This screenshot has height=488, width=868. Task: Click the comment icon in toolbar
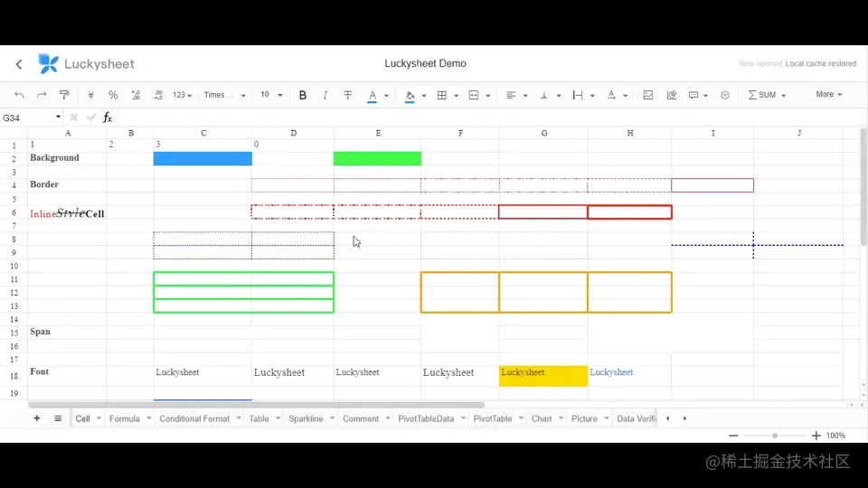[693, 95]
